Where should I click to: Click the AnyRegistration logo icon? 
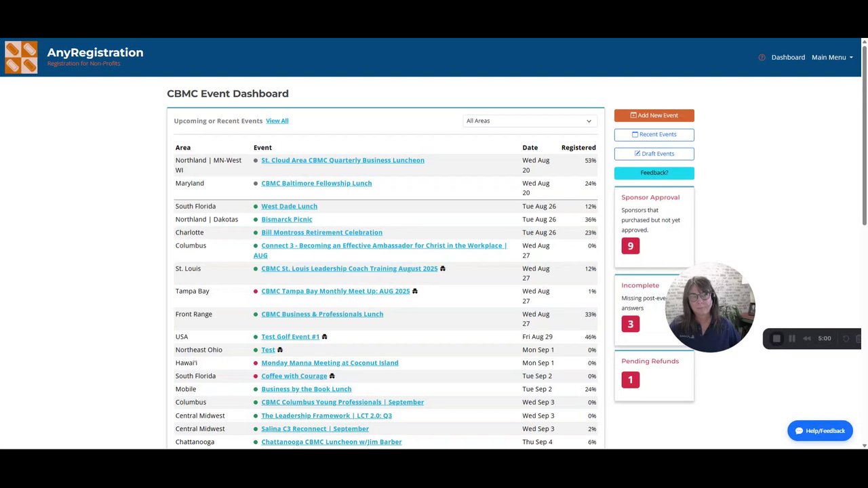click(21, 58)
